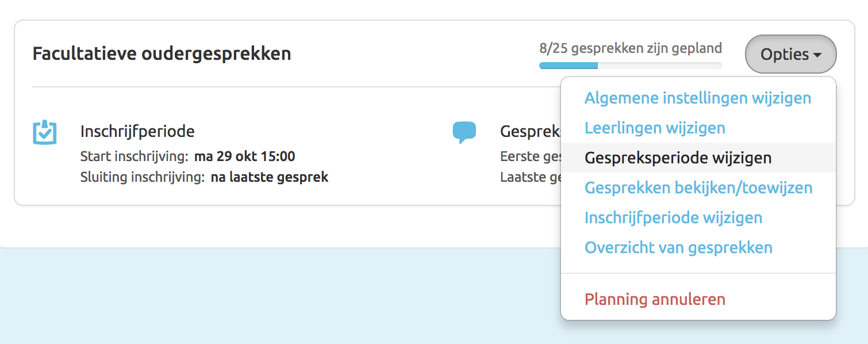868x344 pixels.
Task: Click Planning annuleren in red
Action: pyautogui.click(x=655, y=300)
